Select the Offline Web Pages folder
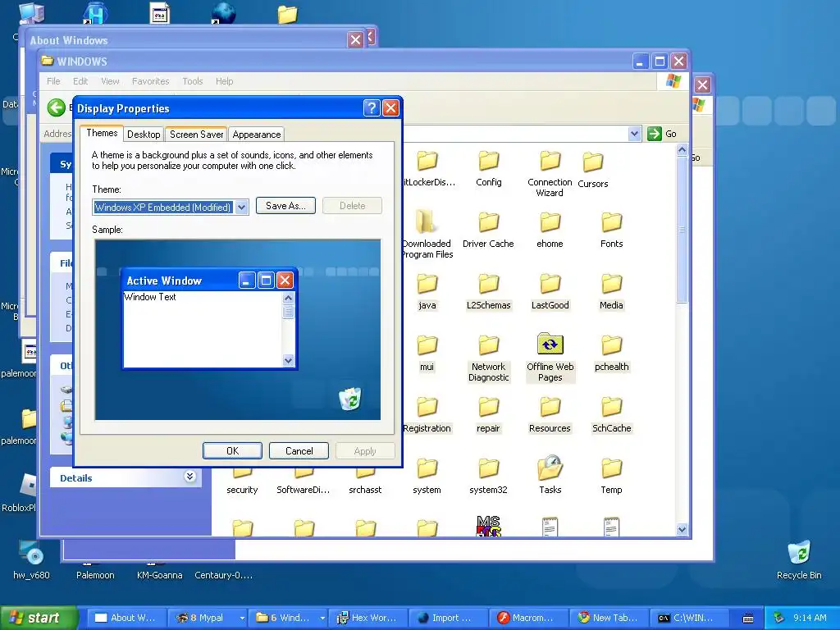 550,358
